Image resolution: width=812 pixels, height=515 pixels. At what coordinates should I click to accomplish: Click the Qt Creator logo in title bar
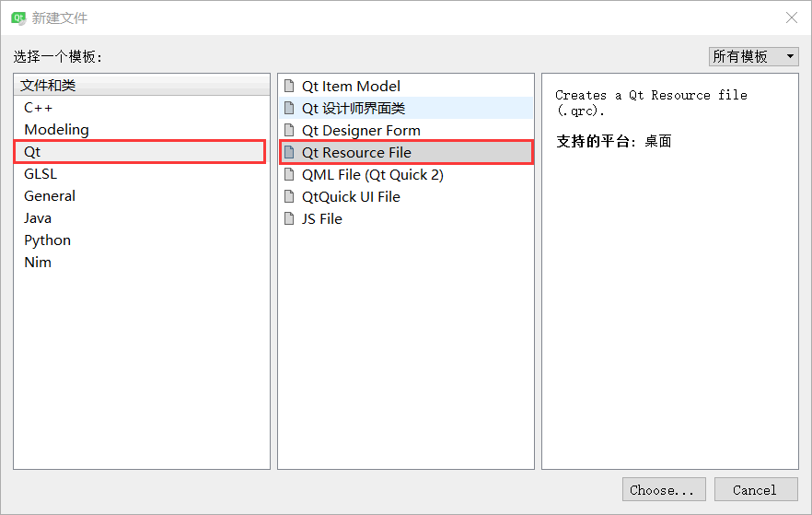[18, 18]
